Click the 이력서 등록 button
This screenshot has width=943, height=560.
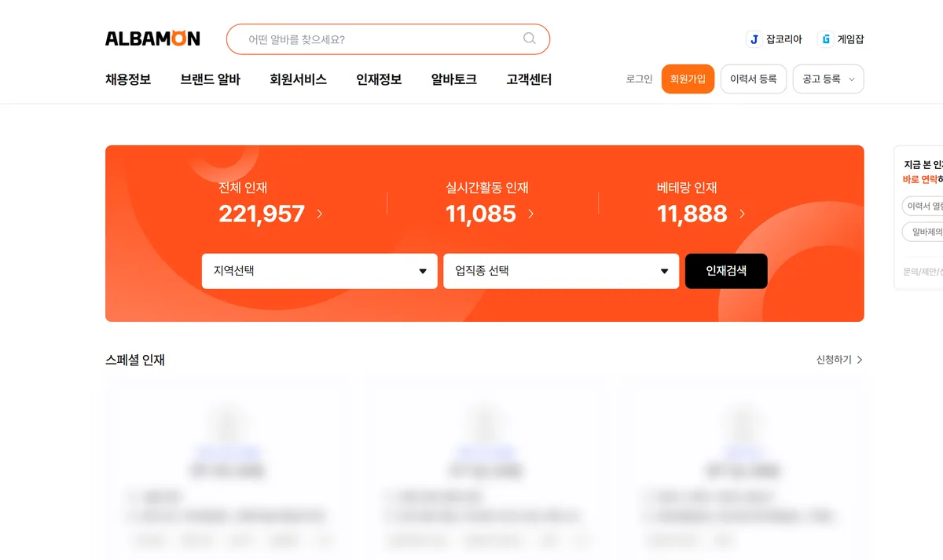click(753, 79)
